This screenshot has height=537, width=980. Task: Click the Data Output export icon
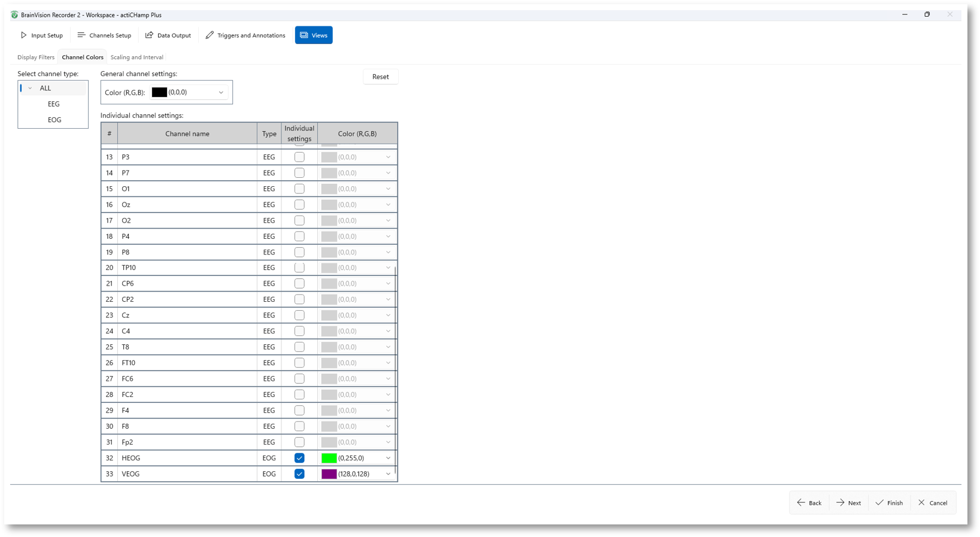click(x=149, y=35)
